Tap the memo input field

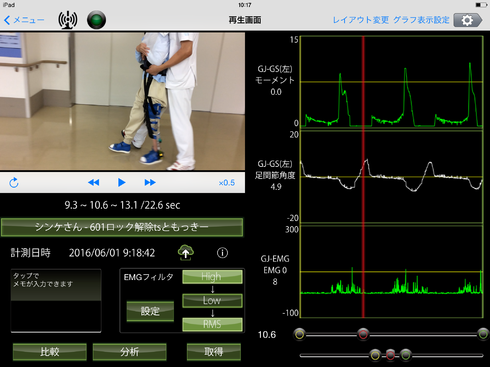(56, 301)
